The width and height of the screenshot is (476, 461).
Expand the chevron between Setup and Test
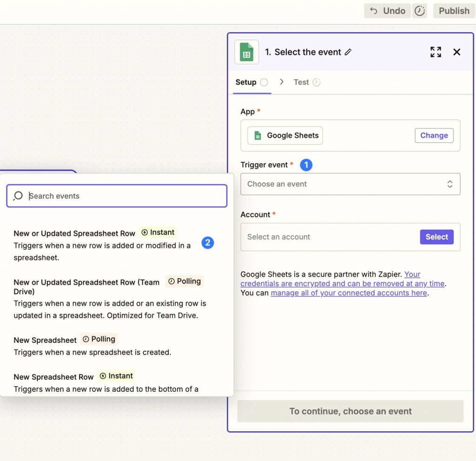tap(281, 82)
